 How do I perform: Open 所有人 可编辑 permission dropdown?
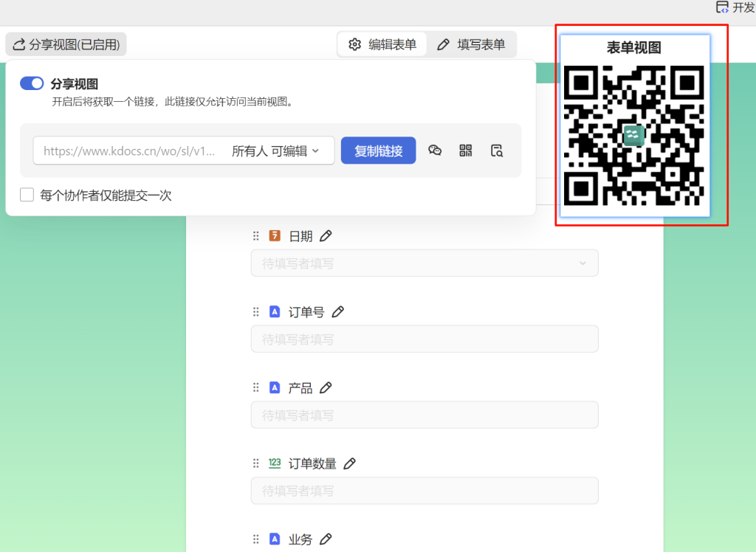coord(276,151)
